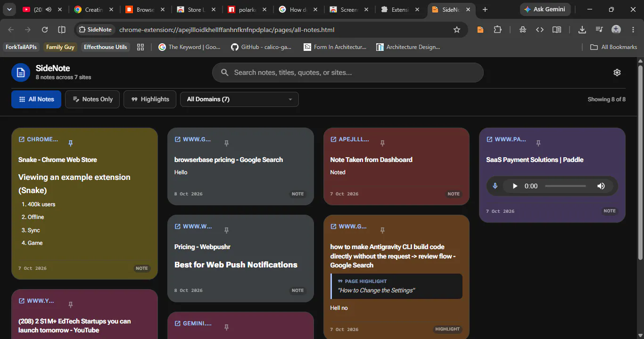Switch to the YouTube browser tab
The height and width of the screenshot is (339, 644).
pyautogui.click(x=42, y=9)
